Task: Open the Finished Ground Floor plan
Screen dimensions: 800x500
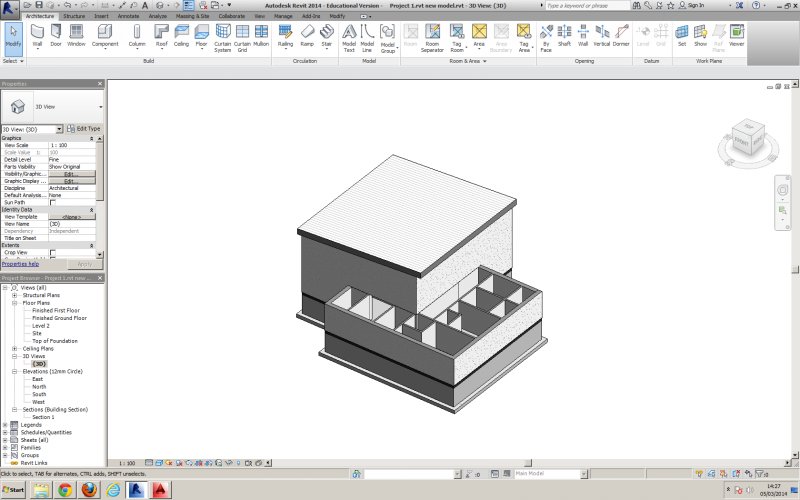Action: pos(59,318)
